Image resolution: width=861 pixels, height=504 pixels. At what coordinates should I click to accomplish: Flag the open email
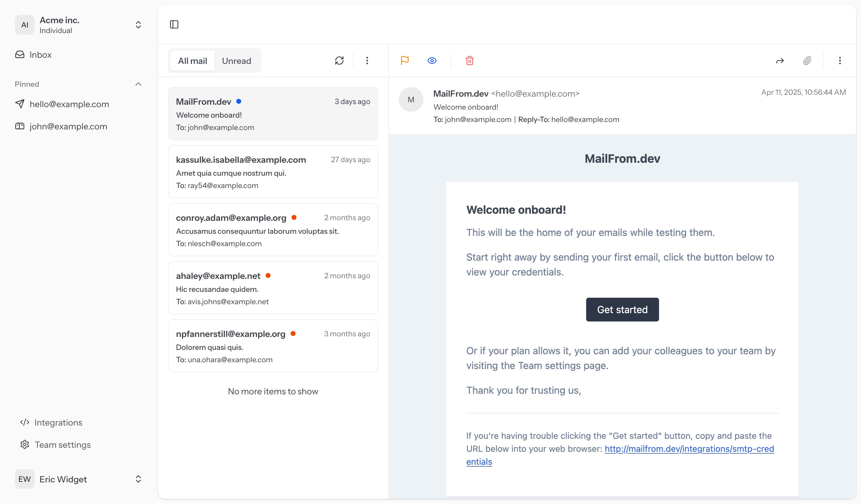point(405,61)
